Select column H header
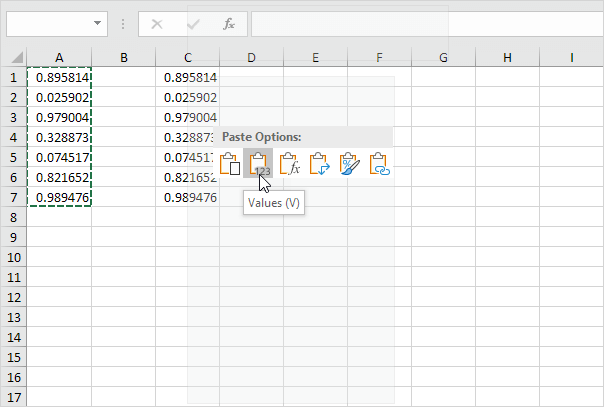Viewport: 604px width, 407px height. 507,58
